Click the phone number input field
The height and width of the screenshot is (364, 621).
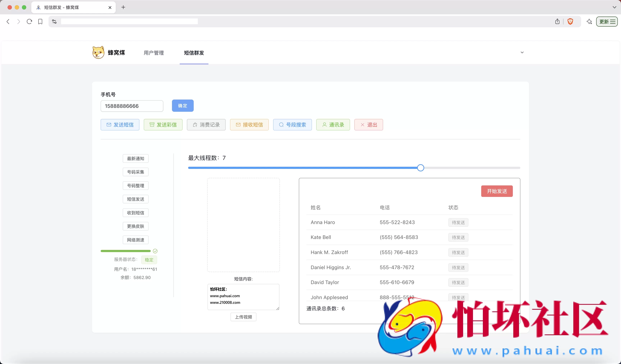[x=132, y=106]
